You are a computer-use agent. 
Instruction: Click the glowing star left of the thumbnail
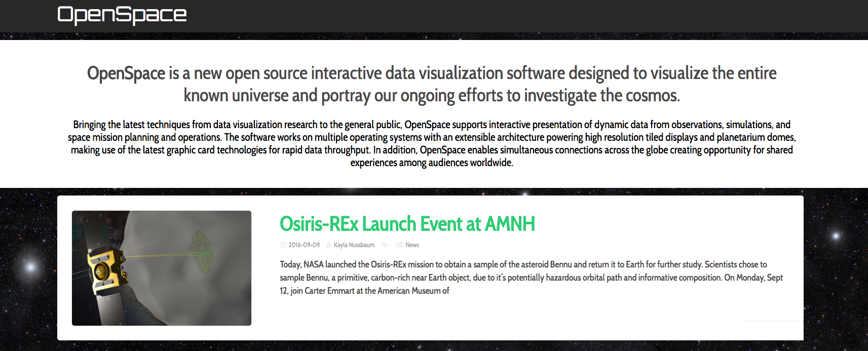30,266
